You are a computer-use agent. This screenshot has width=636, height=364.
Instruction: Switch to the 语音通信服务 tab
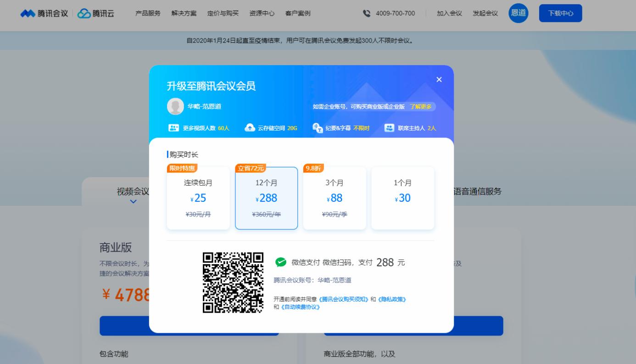477,192
